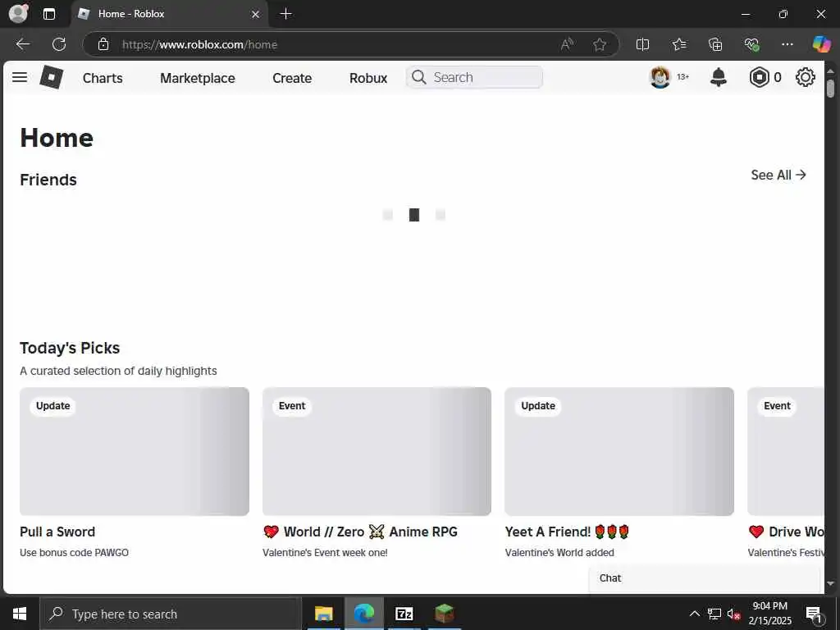Open the Minecraft block taskbar icon
The height and width of the screenshot is (630, 840).
pyautogui.click(x=444, y=614)
